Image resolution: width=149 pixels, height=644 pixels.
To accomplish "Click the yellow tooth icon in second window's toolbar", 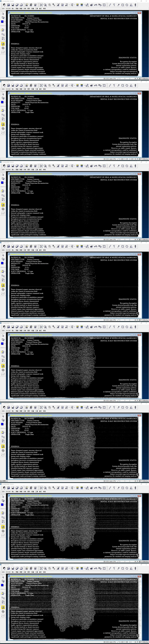I will 77,85.
